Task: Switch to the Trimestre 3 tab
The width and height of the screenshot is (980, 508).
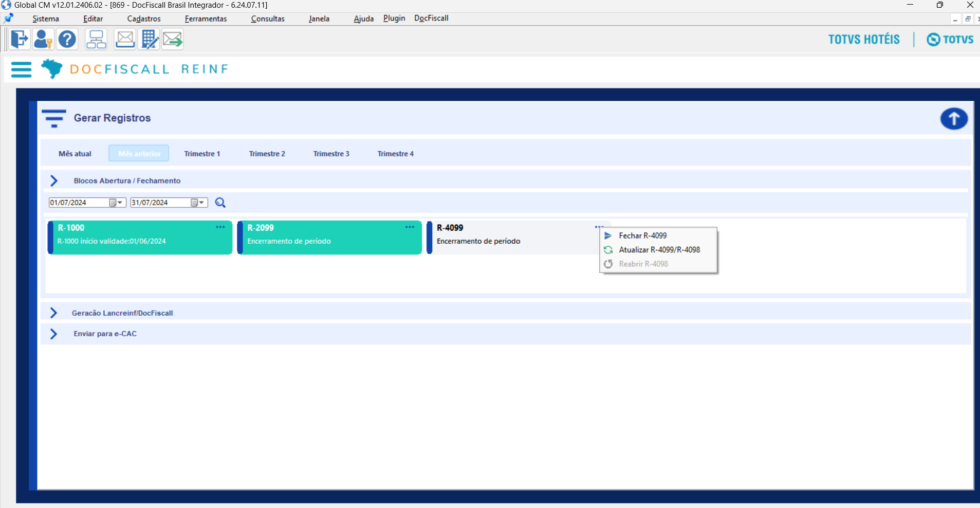Action: pyautogui.click(x=331, y=154)
